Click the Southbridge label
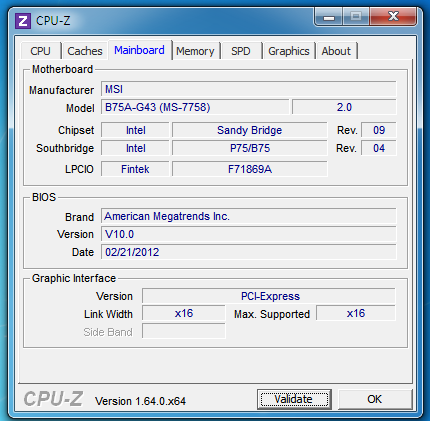Screen dimensions: 430x421 point(65,148)
